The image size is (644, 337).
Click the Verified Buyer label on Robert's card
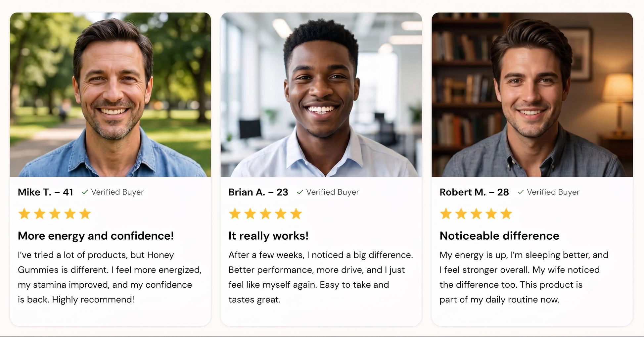point(553,192)
